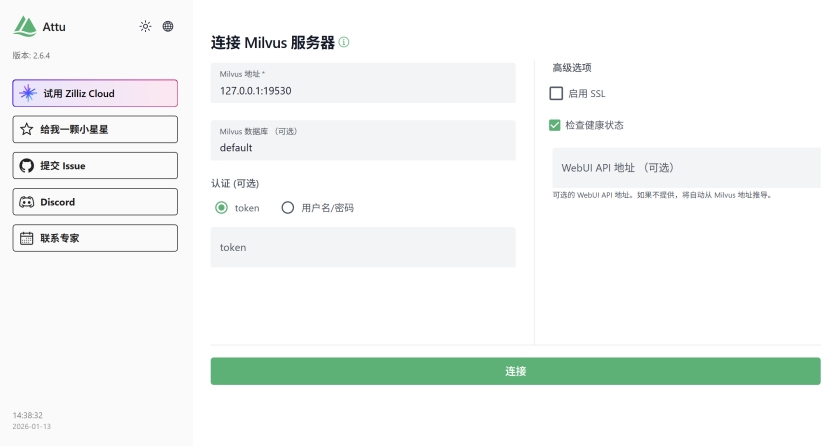The height and width of the screenshot is (446, 836).
Task: Click the 联系专家 button
Action: tap(95, 238)
